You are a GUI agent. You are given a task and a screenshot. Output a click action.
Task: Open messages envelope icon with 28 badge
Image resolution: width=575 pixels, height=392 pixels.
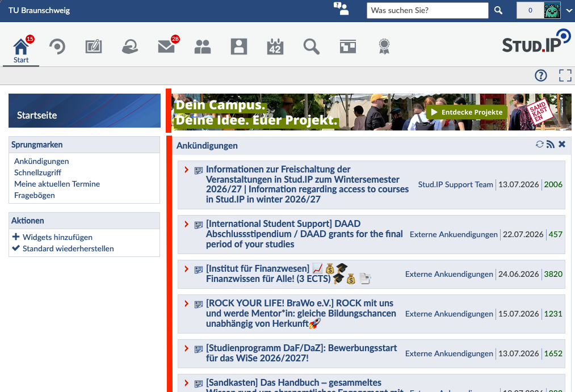(166, 47)
